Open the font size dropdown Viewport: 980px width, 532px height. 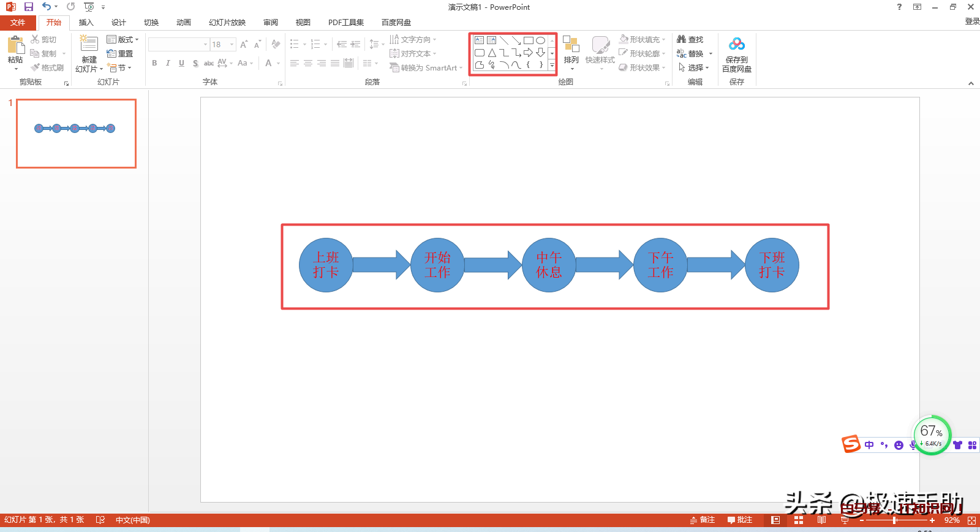(x=232, y=45)
